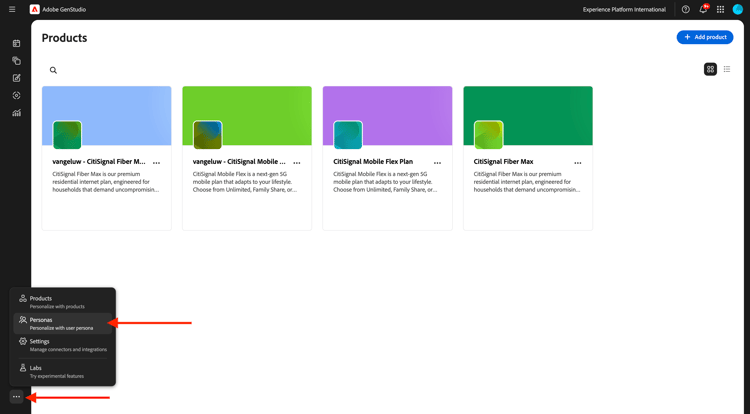This screenshot has width=750, height=414.
Task: Open the target/activate icon in sidebar
Action: click(x=16, y=96)
